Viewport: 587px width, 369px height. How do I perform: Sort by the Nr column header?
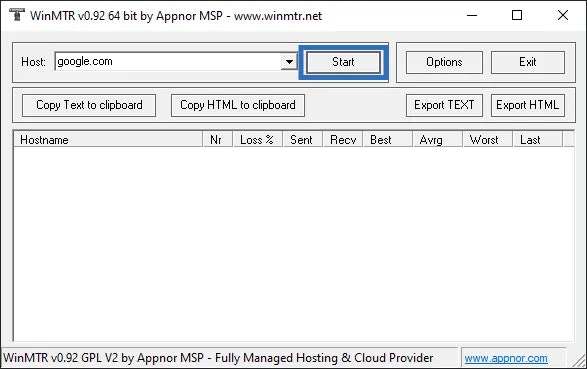(218, 140)
